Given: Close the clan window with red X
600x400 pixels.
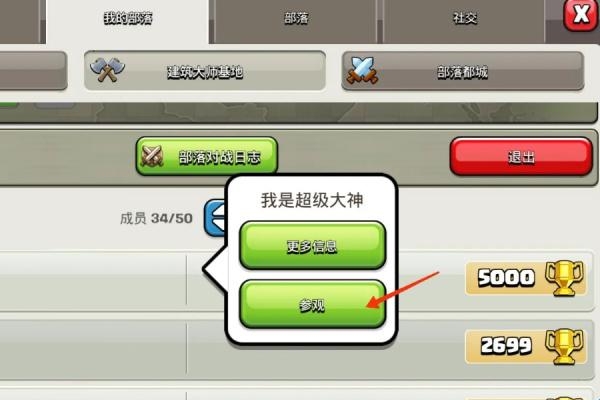Looking at the screenshot, I should click(x=581, y=15).
